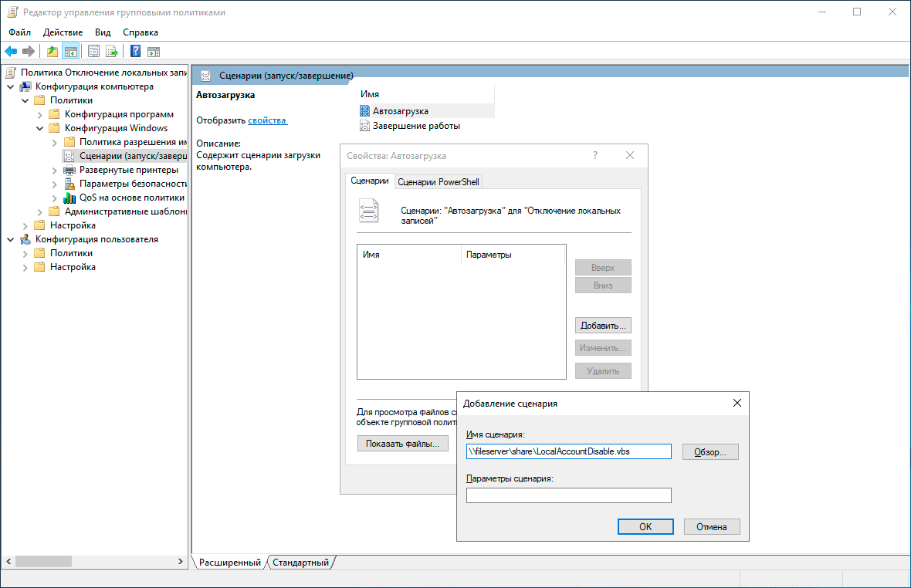
Task: Click the QoS на основе политики chart icon
Action: click(69, 198)
